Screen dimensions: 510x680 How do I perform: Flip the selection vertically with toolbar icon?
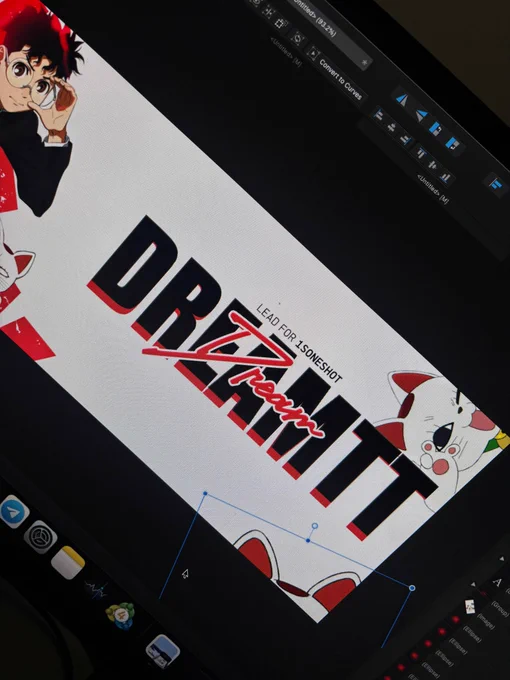tap(420, 115)
